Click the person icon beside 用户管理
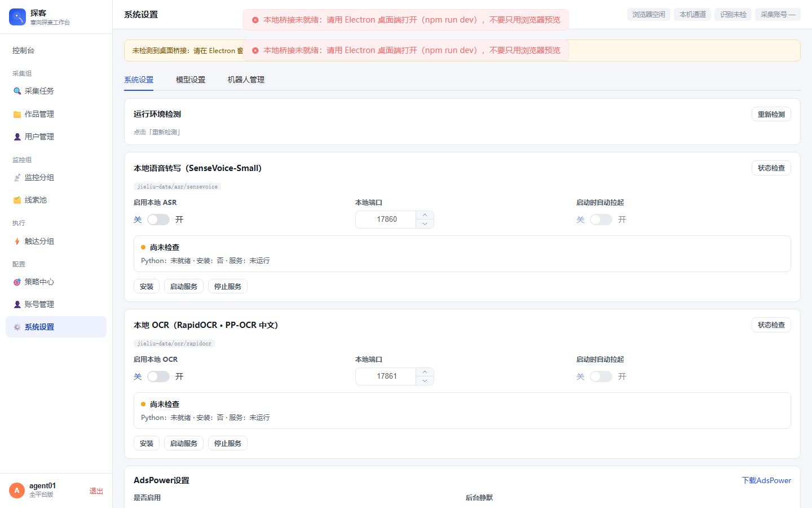This screenshot has height=508, width=812. tap(17, 137)
